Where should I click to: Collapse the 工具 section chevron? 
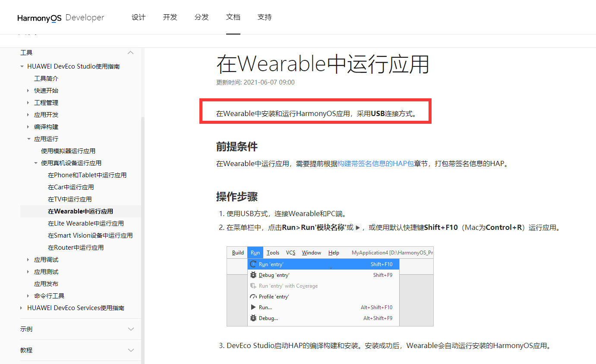[131, 53]
